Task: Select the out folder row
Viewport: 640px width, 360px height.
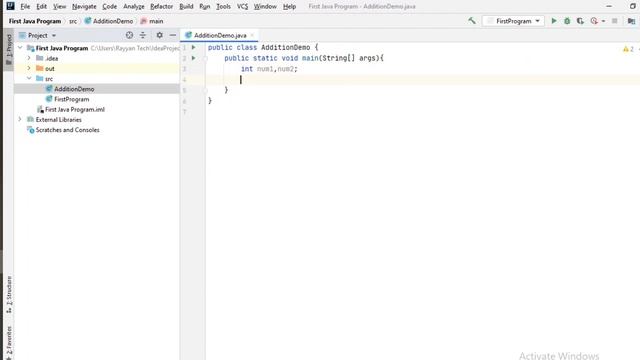Action: point(97,68)
